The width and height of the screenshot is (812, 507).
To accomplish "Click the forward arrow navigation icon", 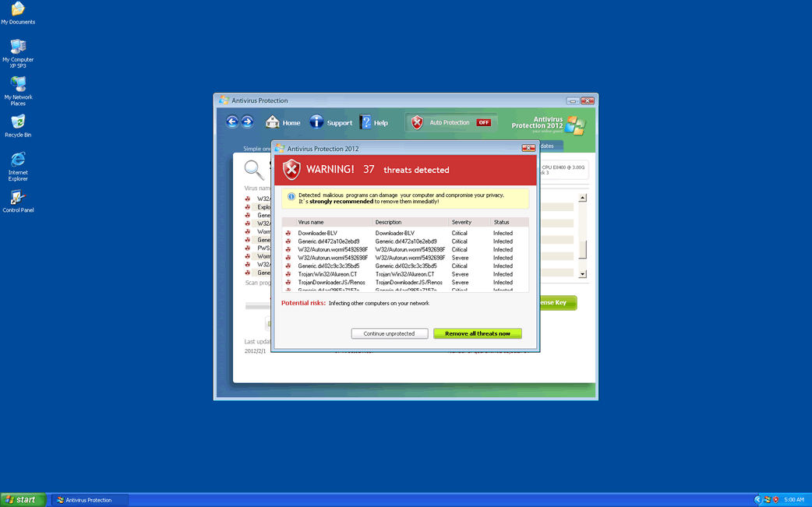I will click(x=247, y=121).
